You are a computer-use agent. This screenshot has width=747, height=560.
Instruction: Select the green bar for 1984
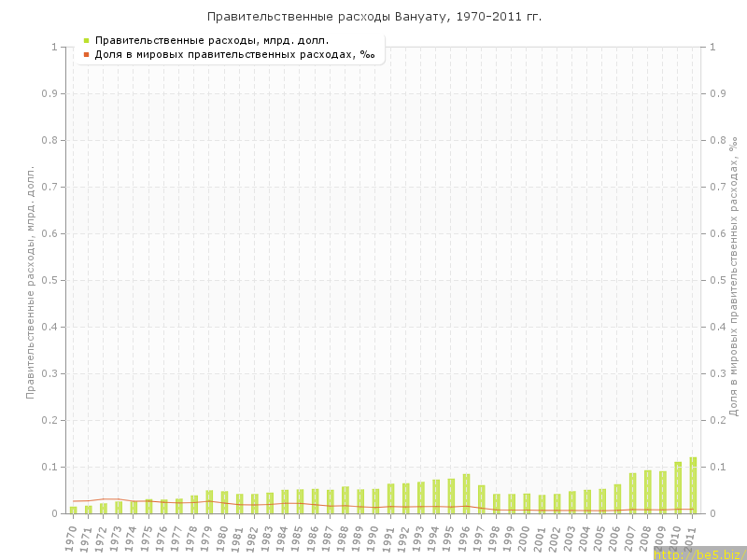(x=285, y=501)
